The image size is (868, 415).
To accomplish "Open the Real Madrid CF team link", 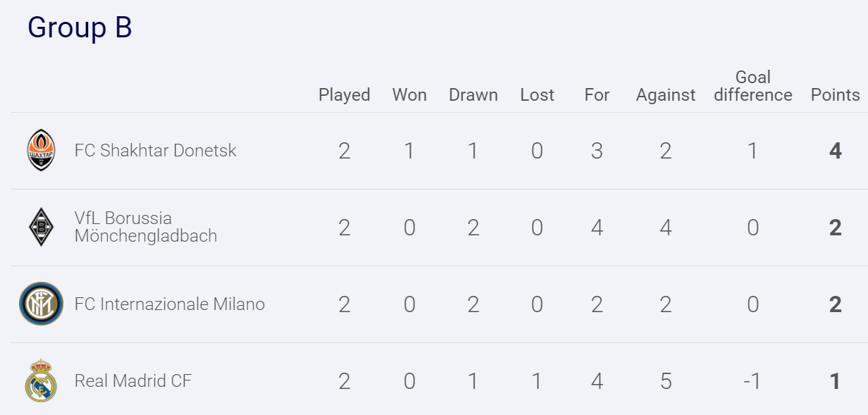I will (133, 381).
